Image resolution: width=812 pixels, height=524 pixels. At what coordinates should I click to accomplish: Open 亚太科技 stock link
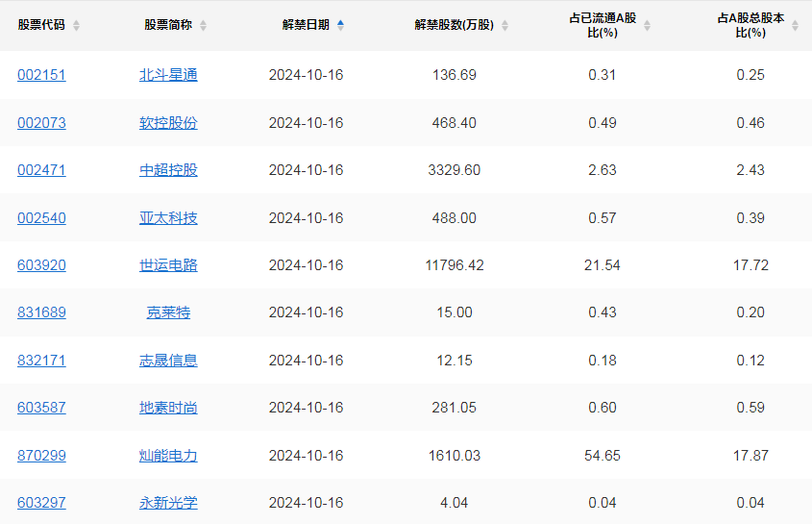pos(168,218)
